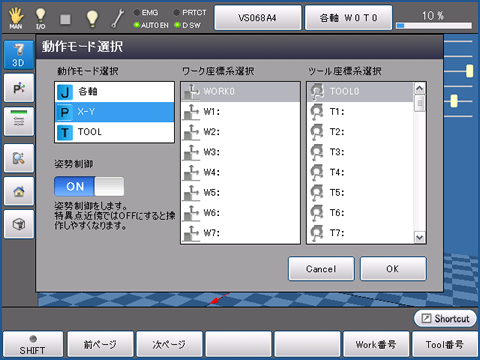The height and width of the screenshot is (360, 480).
Task: Select the T TOOL motion mode
Action: 114,132
